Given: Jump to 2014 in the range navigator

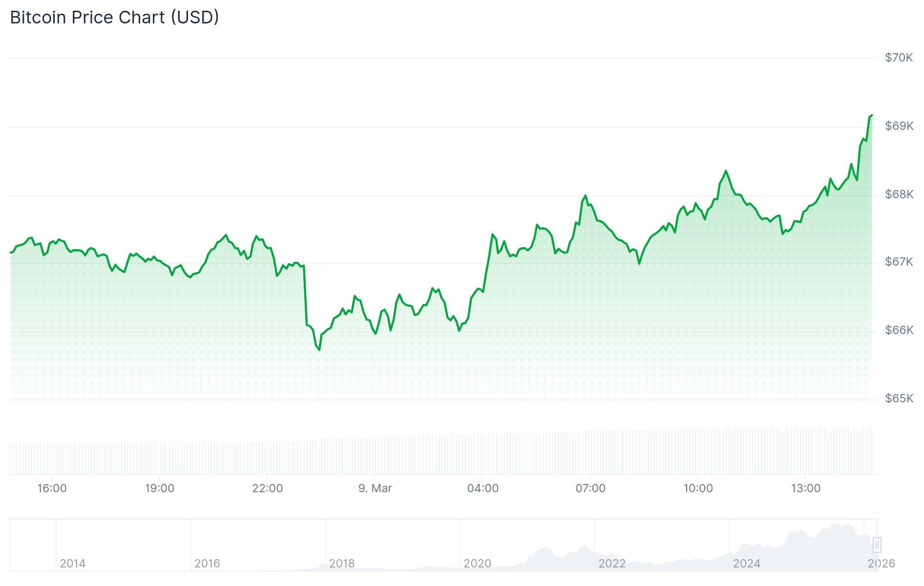Looking at the screenshot, I should coord(73,564).
